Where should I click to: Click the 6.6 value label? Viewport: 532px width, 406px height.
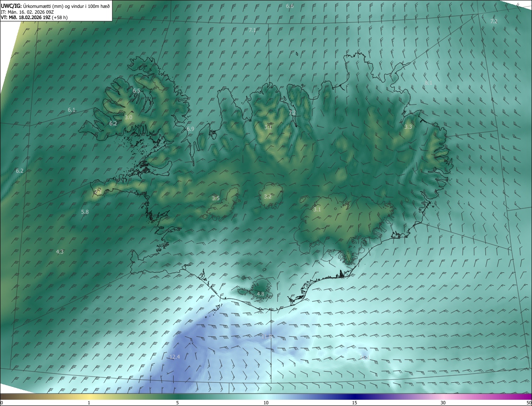coord(290,6)
